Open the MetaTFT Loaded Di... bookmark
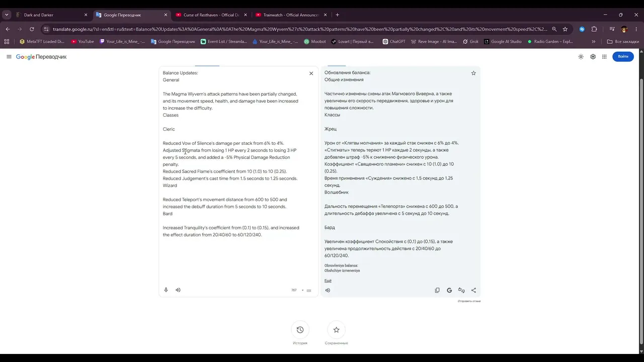Viewport: 644px width, 362px height. click(x=42, y=42)
